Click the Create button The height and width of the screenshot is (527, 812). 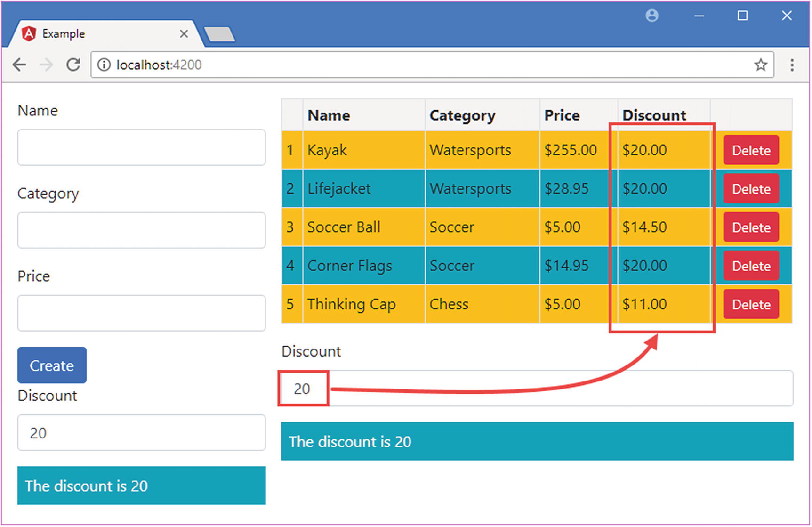52,365
